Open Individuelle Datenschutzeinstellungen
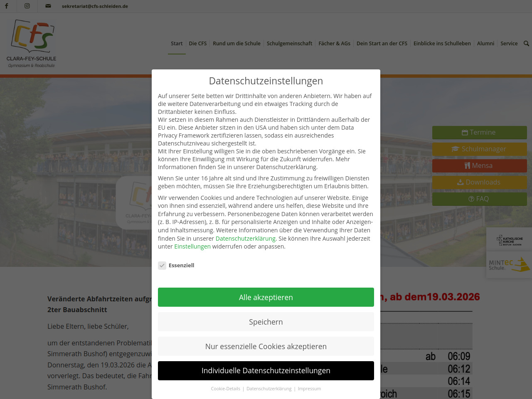This screenshot has width=532, height=399. point(266,371)
